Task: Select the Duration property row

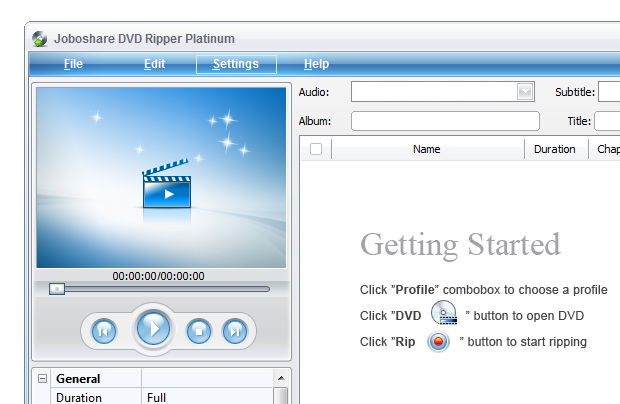Action: coord(161,397)
